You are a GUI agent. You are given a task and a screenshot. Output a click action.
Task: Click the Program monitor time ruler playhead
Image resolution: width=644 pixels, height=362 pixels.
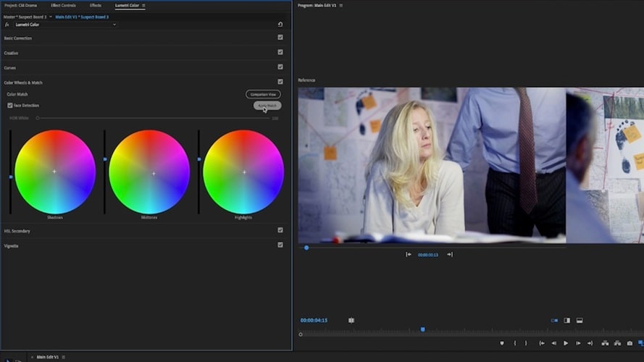click(x=422, y=329)
